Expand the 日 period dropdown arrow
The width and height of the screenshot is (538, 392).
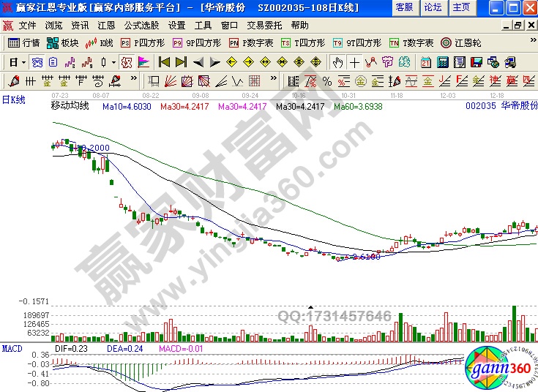pyautogui.click(x=23, y=61)
